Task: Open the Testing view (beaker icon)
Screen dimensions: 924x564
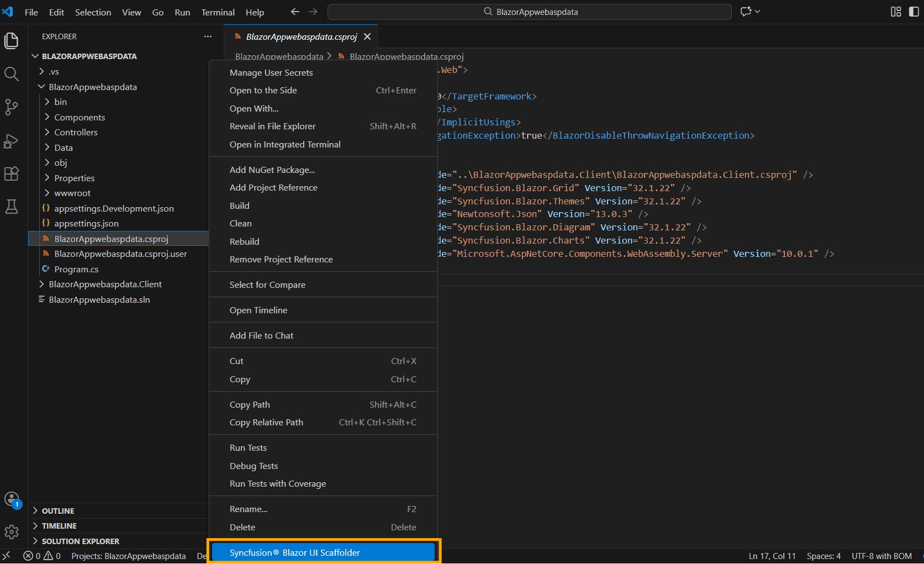Action: tap(11, 207)
